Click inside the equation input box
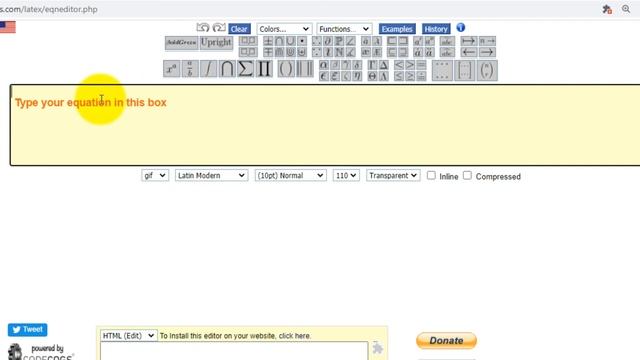 pos(325,125)
